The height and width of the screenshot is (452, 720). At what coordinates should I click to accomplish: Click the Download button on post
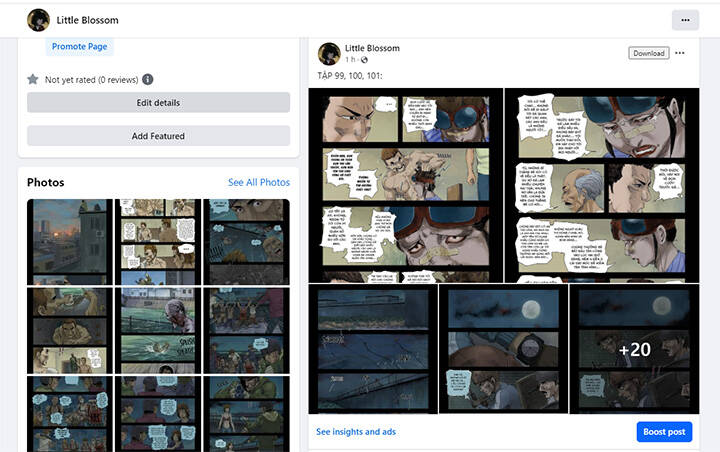(648, 53)
